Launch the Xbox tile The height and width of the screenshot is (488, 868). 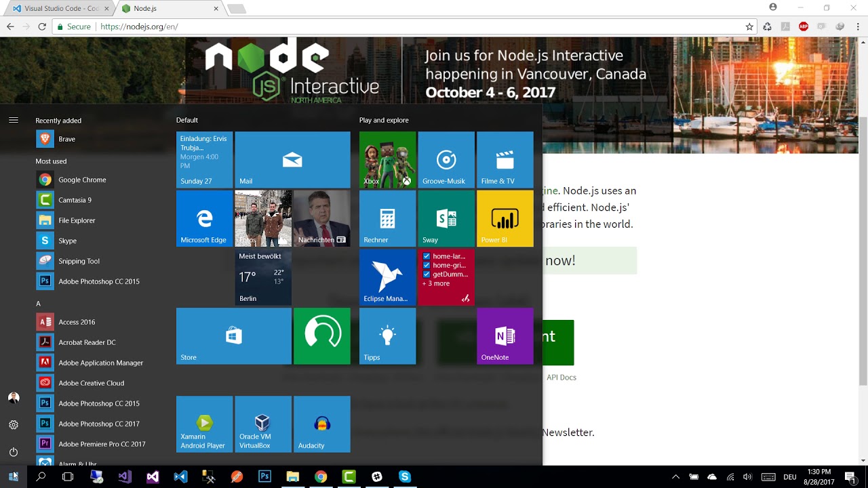(387, 160)
